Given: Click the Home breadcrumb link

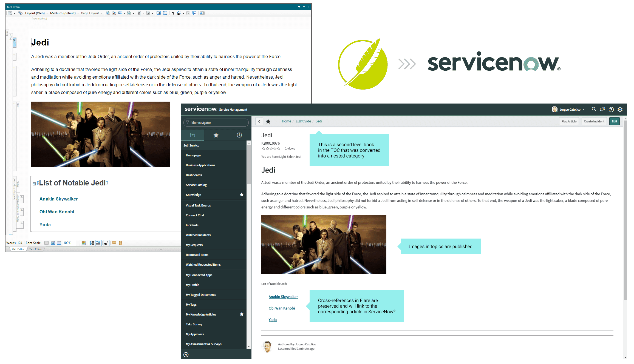Looking at the screenshot, I should click(x=286, y=121).
